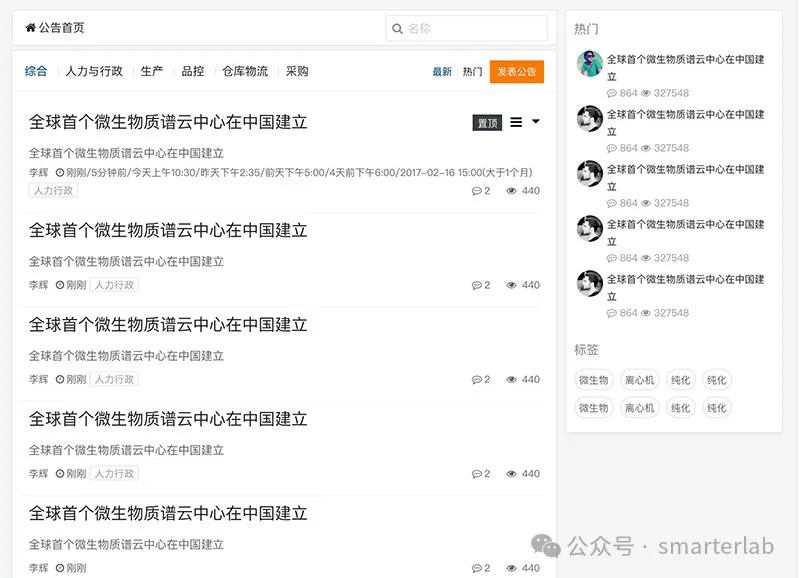The width and height of the screenshot is (800, 578).
Task: Click the comment icon beside the colorful-avatar hot item
Action: coord(612,93)
